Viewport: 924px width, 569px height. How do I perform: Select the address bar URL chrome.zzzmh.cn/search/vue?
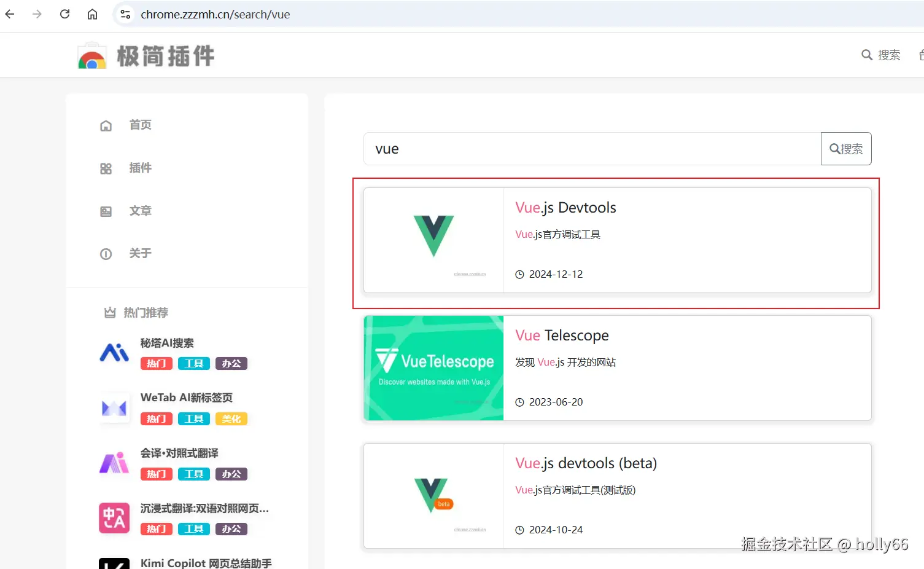click(215, 14)
